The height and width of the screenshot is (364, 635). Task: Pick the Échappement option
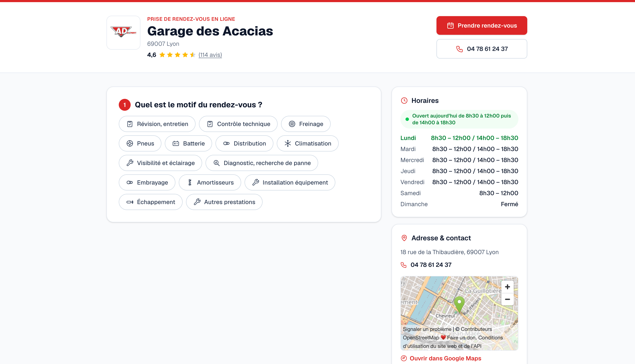(x=151, y=202)
